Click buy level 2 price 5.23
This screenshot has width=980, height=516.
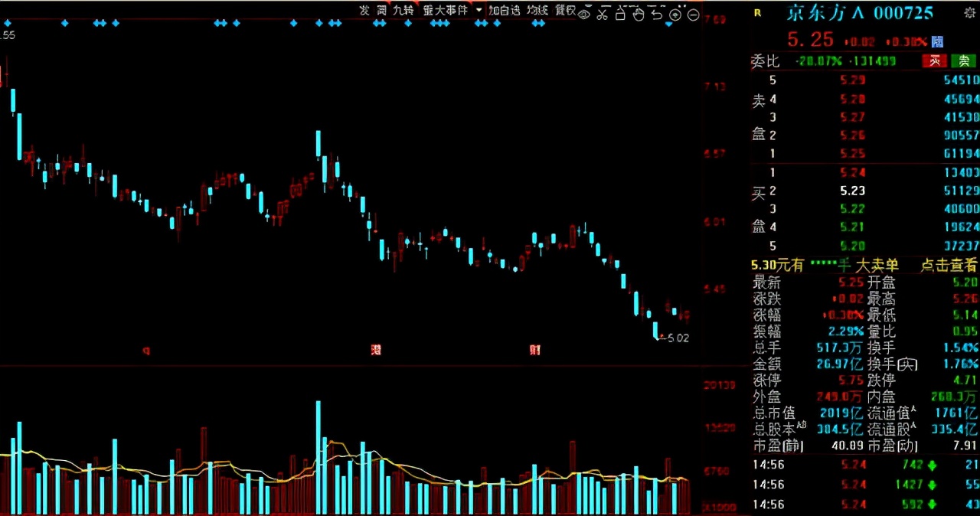point(852,191)
